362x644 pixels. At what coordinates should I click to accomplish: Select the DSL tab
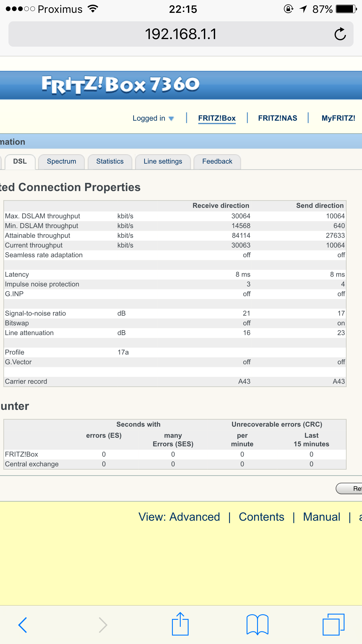click(x=20, y=162)
